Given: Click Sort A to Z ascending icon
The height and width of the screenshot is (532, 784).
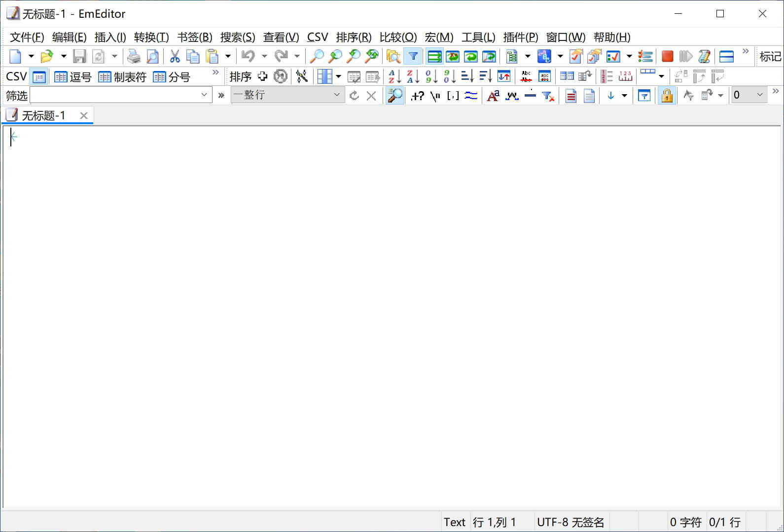Looking at the screenshot, I should coord(394,76).
